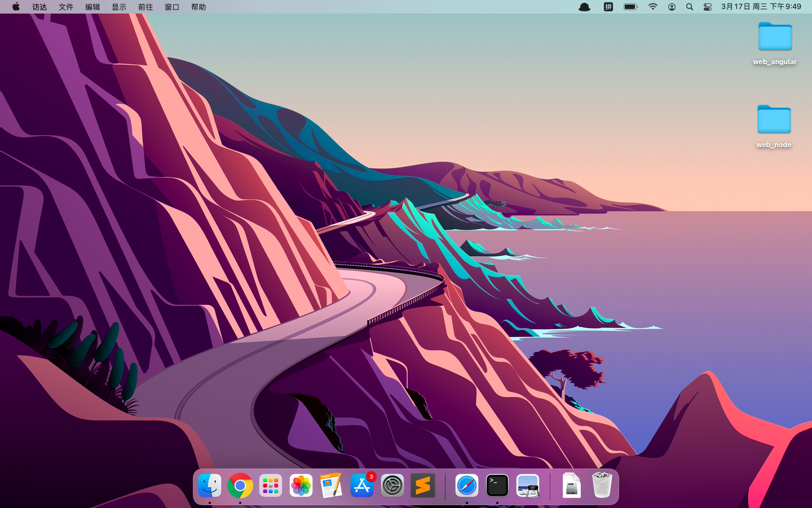The image size is (812, 508).
Task: Click the document stack in the Dock
Action: pos(572,485)
